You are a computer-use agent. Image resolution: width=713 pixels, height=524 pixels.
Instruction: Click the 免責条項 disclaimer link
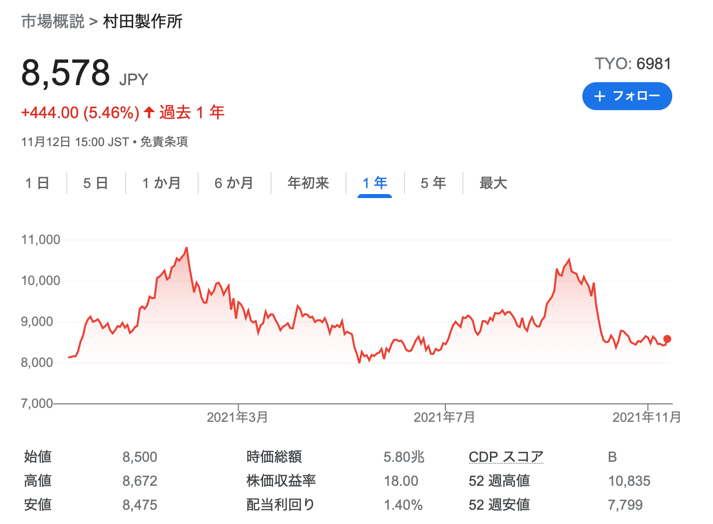click(164, 142)
